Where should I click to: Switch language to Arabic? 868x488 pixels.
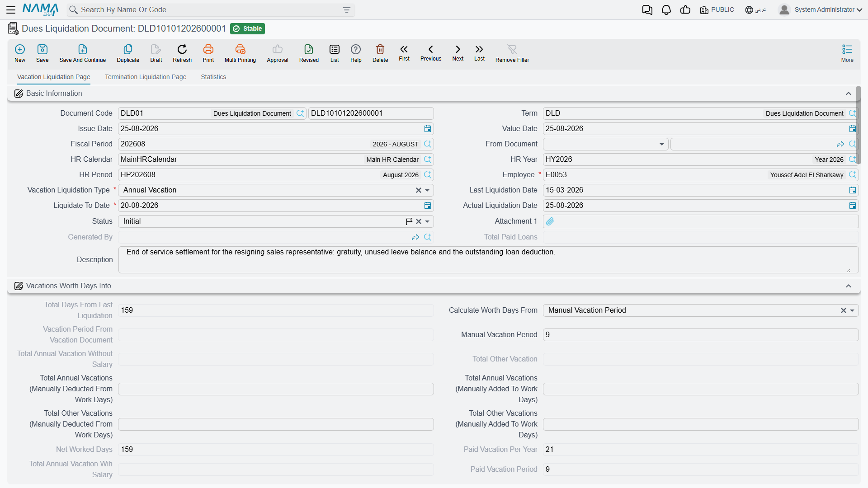coord(756,10)
